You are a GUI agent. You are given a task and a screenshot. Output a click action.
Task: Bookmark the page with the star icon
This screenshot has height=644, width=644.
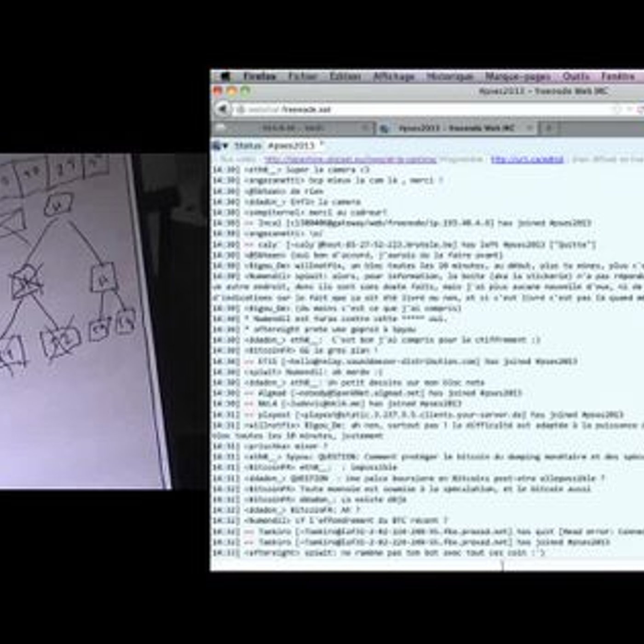(616, 109)
